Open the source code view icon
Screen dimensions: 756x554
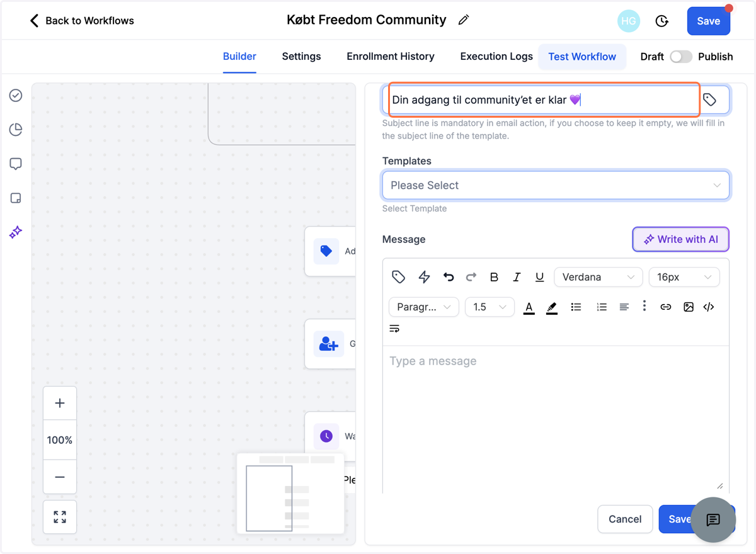(709, 307)
